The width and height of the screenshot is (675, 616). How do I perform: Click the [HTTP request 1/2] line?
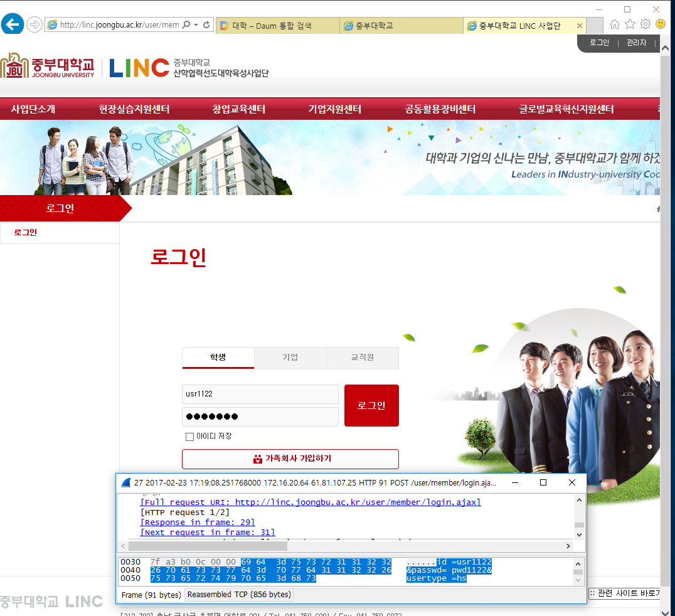tap(185, 512)
